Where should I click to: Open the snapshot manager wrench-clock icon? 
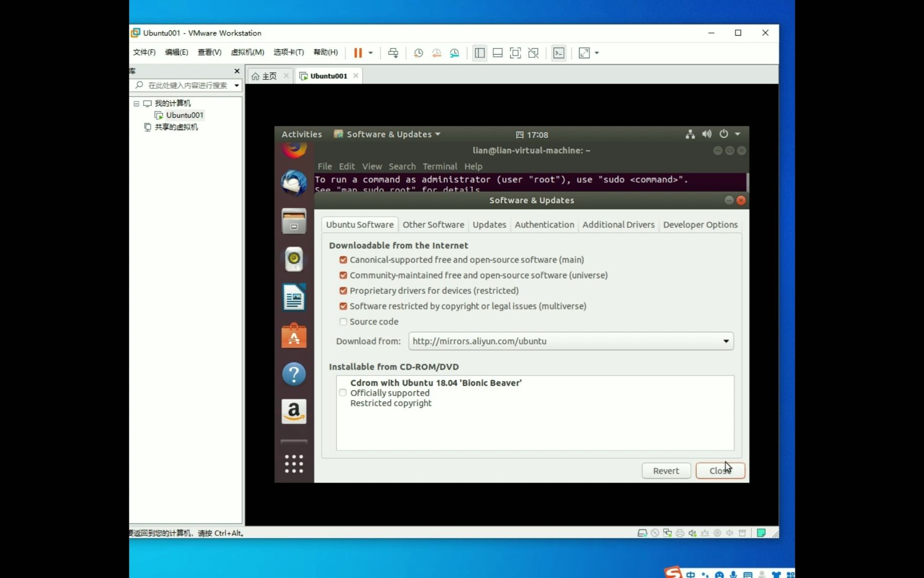coord(455,52)
